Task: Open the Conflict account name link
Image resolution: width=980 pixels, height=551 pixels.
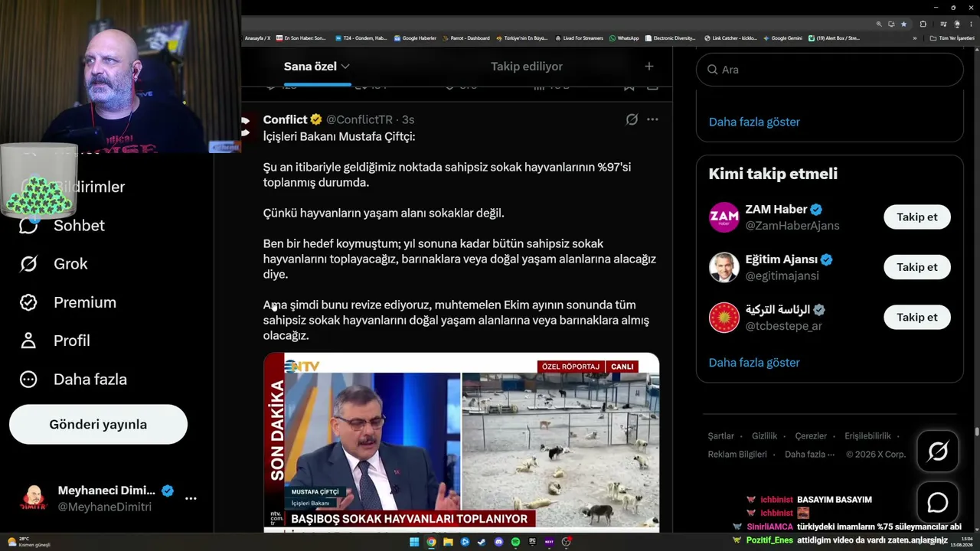Action: (x=285, y=119)
